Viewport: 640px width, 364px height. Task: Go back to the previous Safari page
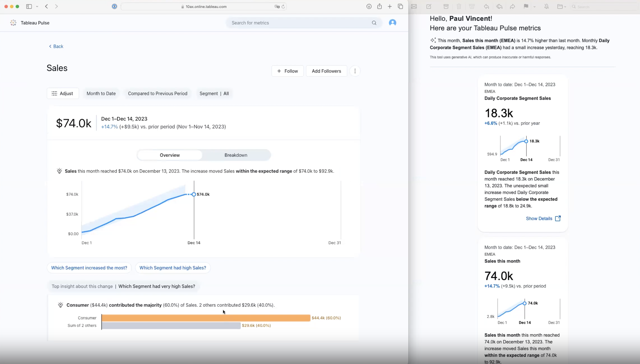click(46, 6)
